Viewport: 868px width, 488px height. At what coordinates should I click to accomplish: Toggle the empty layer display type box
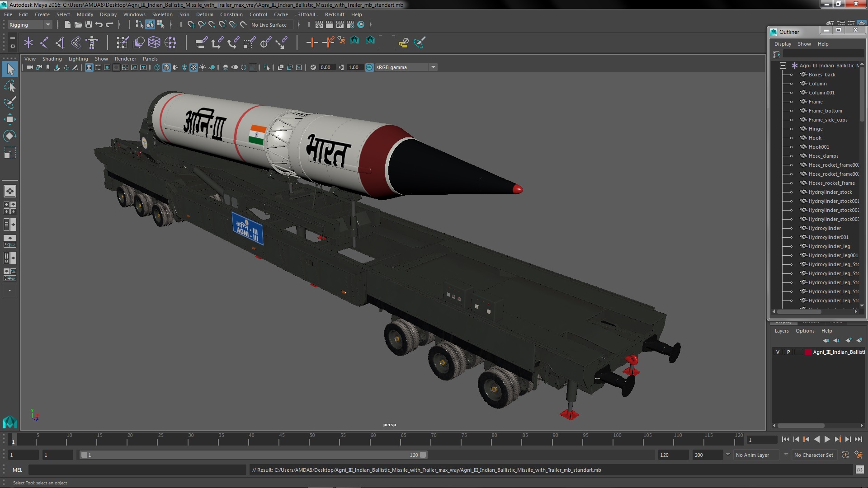[798, 352]
